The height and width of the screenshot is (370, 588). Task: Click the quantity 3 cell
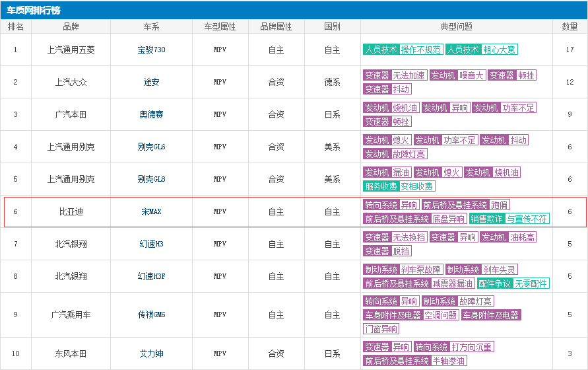coord(570,353)
